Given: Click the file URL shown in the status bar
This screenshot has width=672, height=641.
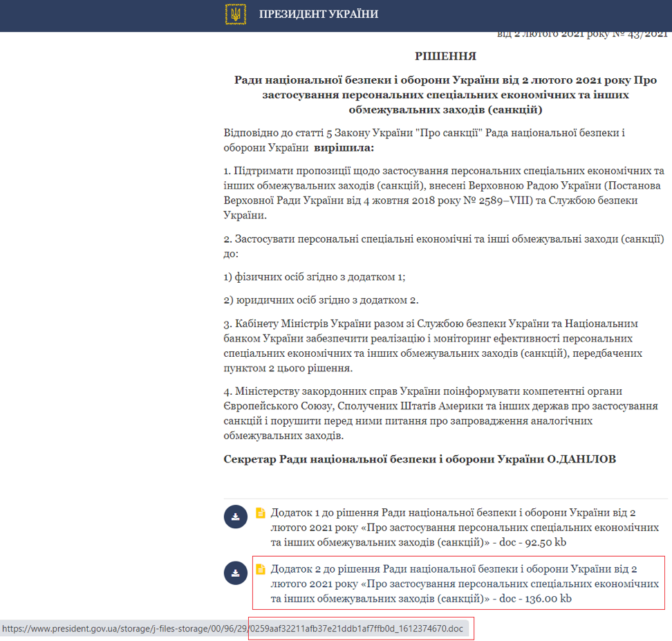Looking at the screenshot, I should point(235,629).
